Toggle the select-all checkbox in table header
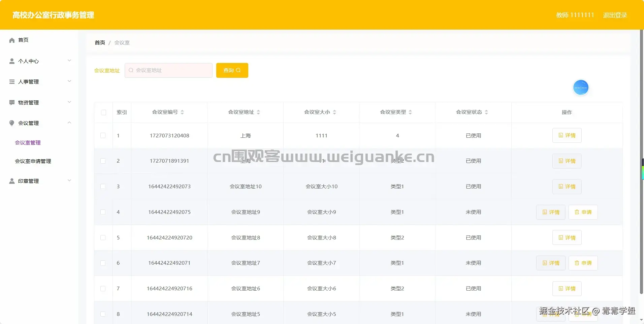This screenshot has height=324, width=644. coord(103,112)
